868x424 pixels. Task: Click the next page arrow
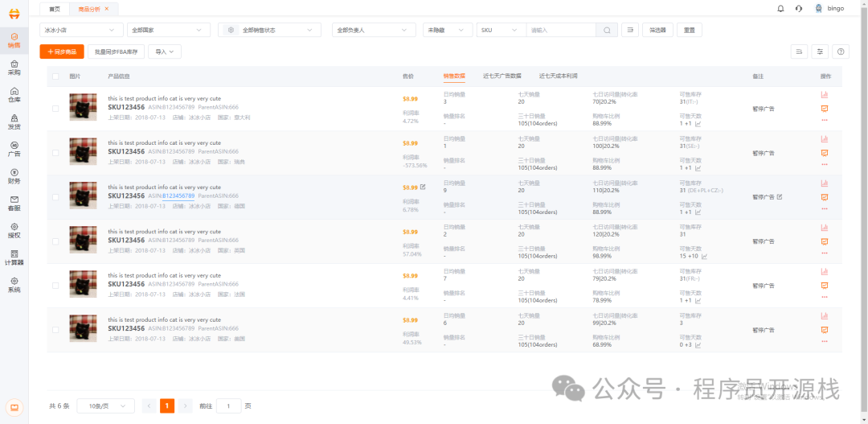[186, 405]
